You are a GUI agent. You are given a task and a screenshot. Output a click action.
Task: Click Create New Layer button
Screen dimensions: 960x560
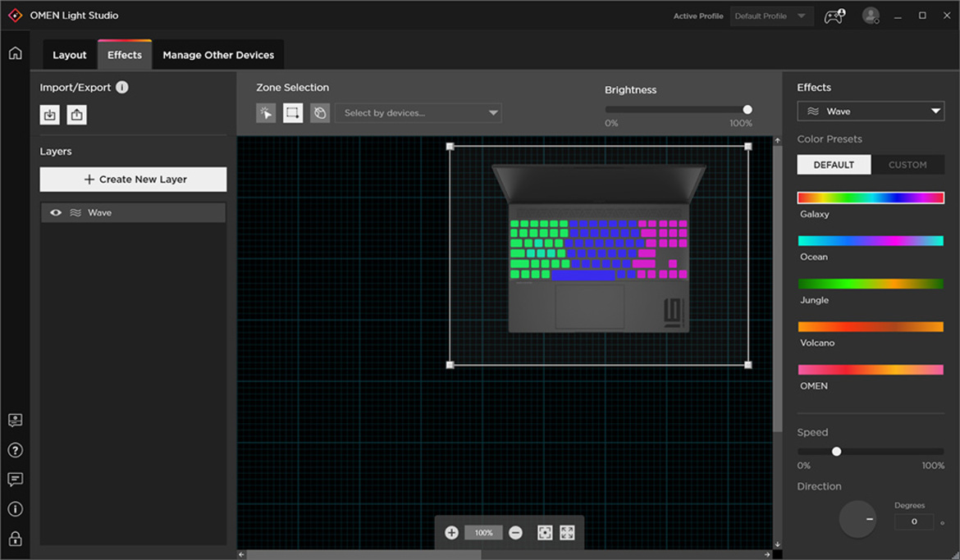(x=133, y=180)
